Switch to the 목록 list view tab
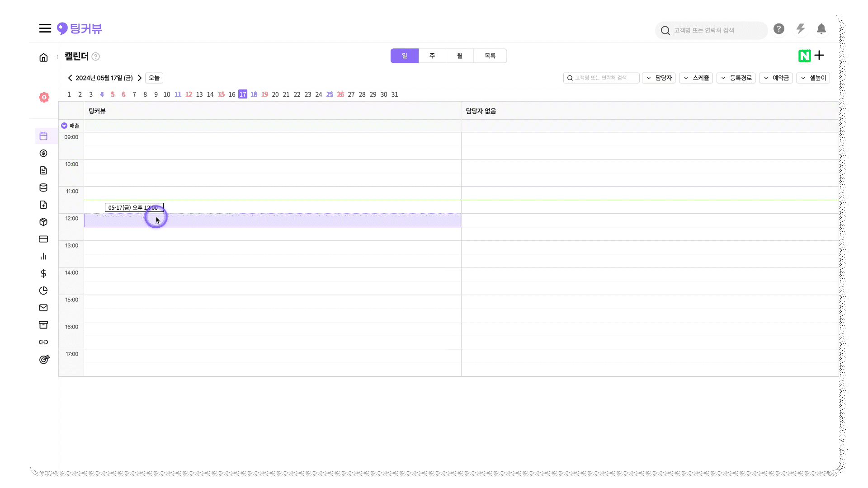868x488 pixels. 490,56
